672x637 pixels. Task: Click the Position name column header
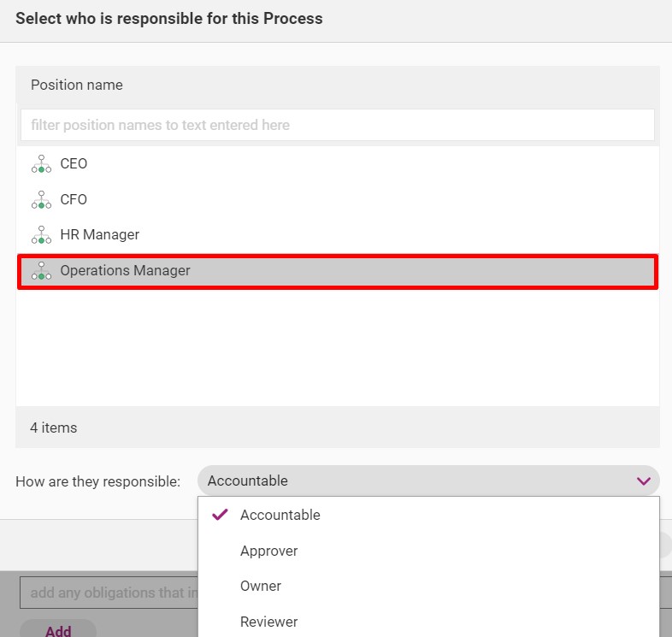77,85
